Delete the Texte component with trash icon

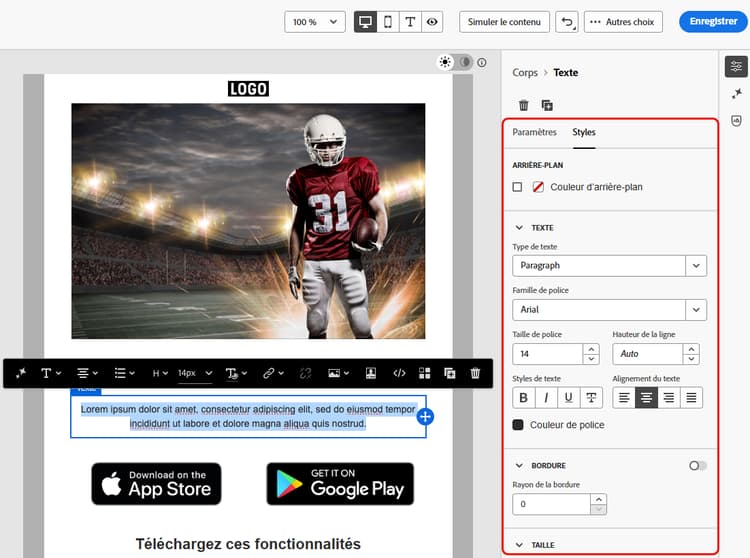tap(524, 105)
